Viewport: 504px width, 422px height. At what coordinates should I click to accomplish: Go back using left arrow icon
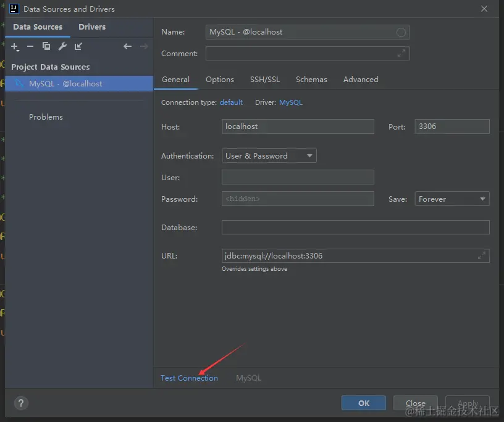tap(128, 46)
